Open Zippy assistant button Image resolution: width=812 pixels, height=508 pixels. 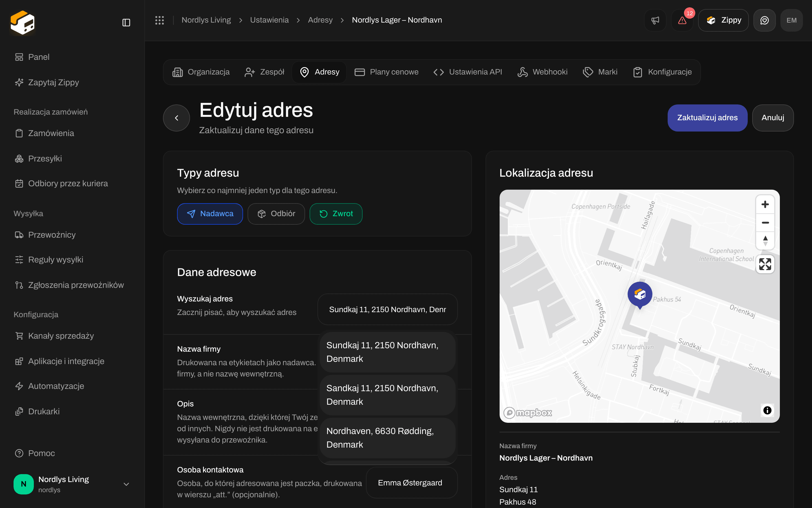tap(723, 20)
